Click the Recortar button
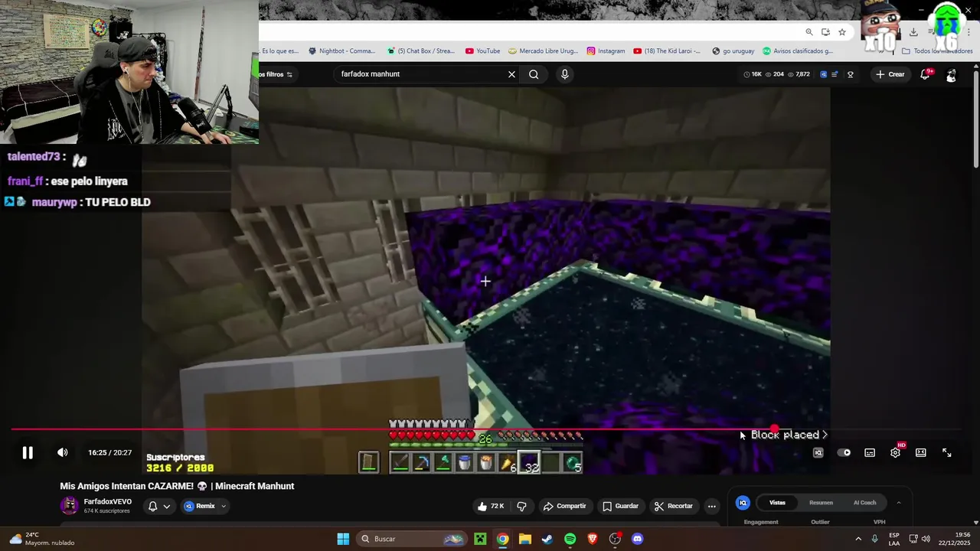Viewport: 980px width, 551px height. click(673, 506)
